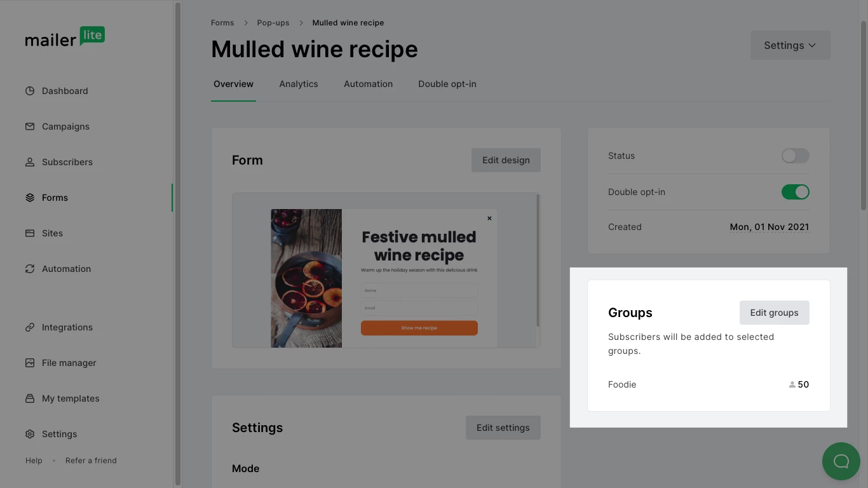
Task: Go to Pop-ups in the breadcrumb
Action: tap(273, 23)
